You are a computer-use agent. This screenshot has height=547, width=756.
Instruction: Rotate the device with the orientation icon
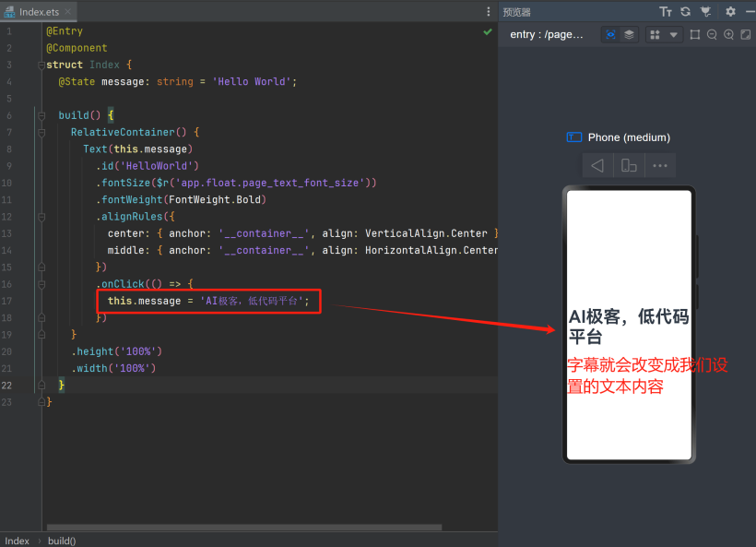pos(629,165)
